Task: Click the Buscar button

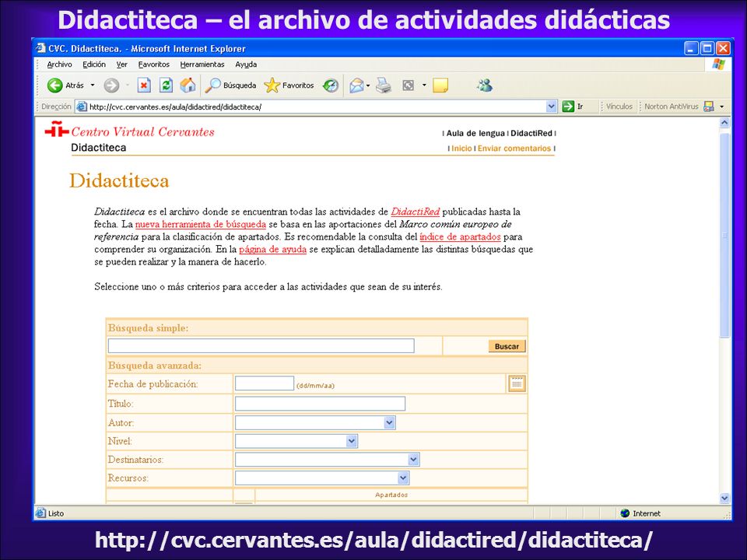Action: 507,346
